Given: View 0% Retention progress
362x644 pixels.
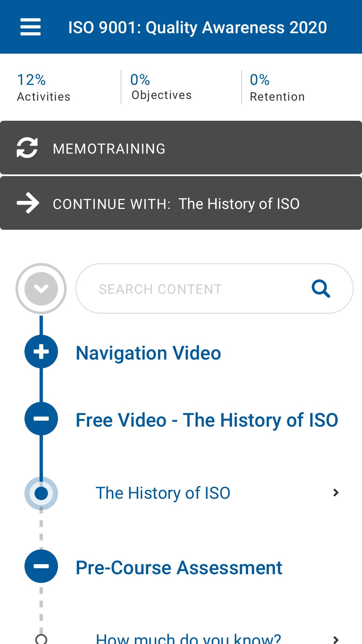Looking at the screenshot, I should [277, 87].
